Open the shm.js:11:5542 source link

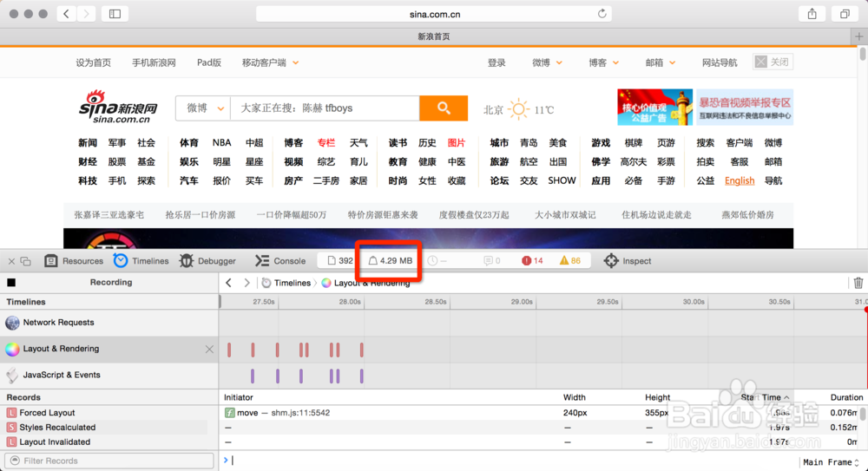click(x=300, y=413)
